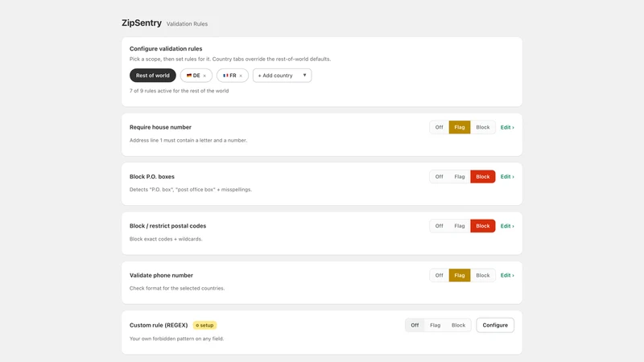Screen dimensions: 644x362
Task: Click 'Block exact codes + wildcards' description
Action: pos(166,239)
